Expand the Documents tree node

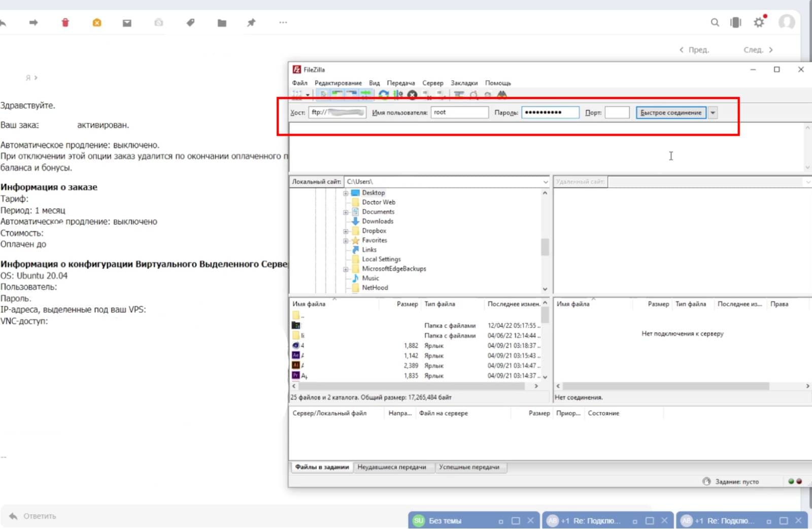click(346, 212)
